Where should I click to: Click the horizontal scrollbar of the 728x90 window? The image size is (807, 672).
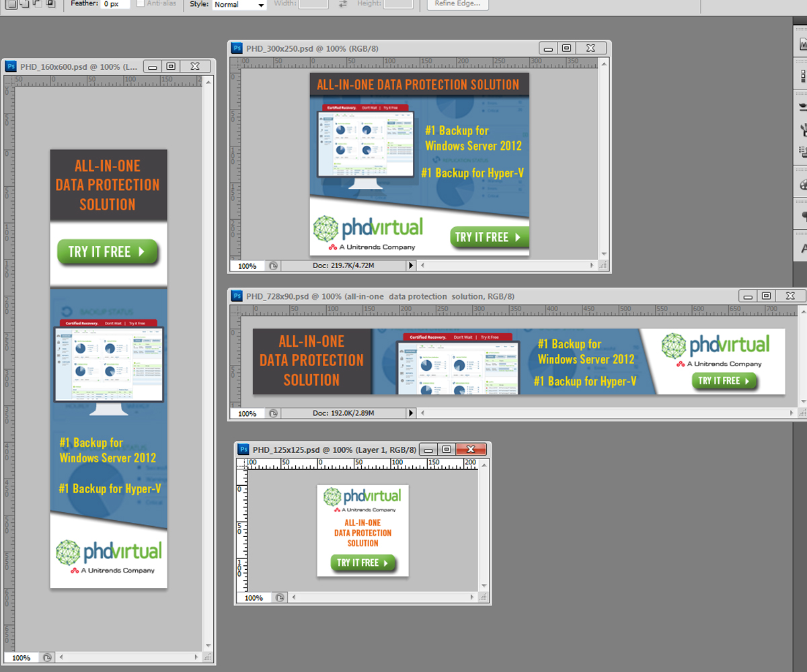(605, 413)
